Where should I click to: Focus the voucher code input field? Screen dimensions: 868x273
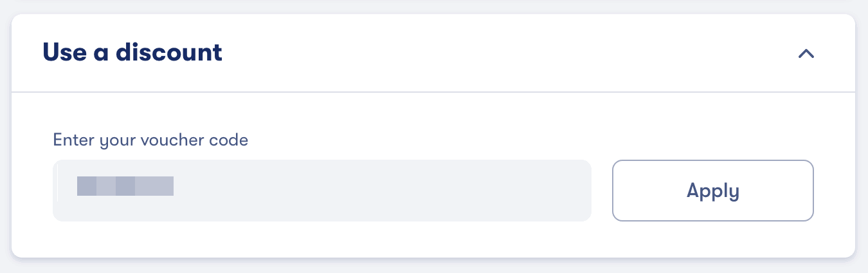[321, 191]
